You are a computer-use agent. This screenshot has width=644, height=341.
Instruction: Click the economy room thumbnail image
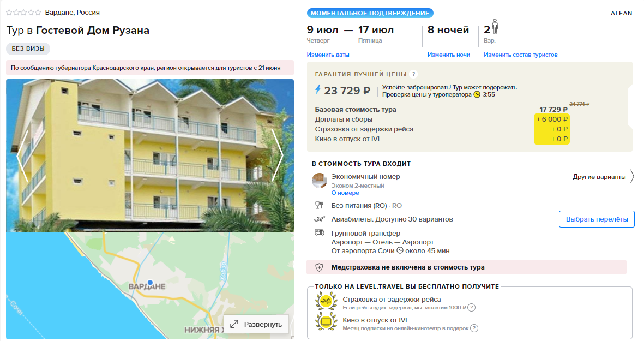tap(319, 181)
